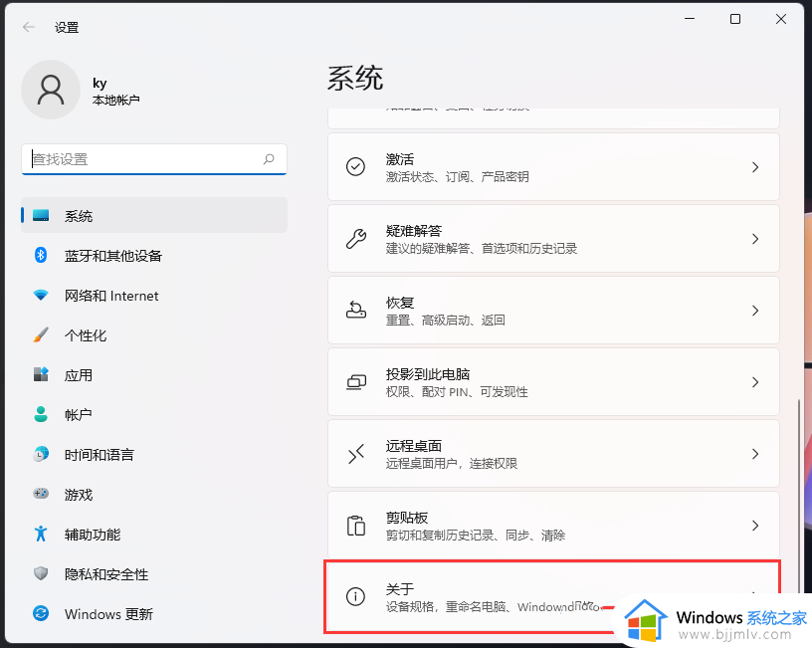The height and width of the screenshot is (648, 812).
Task: Click the shield icon for 隐私和安全性
Action: pos(41,573)
